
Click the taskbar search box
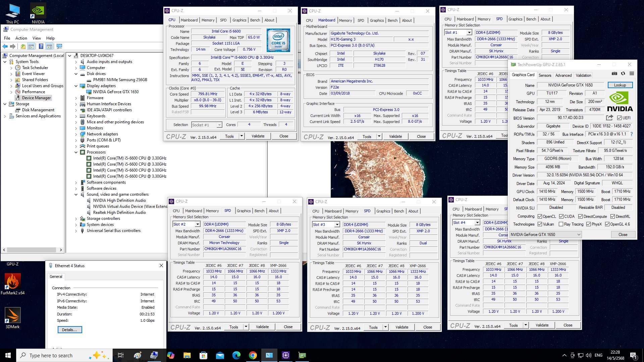(x=64, y=355)
